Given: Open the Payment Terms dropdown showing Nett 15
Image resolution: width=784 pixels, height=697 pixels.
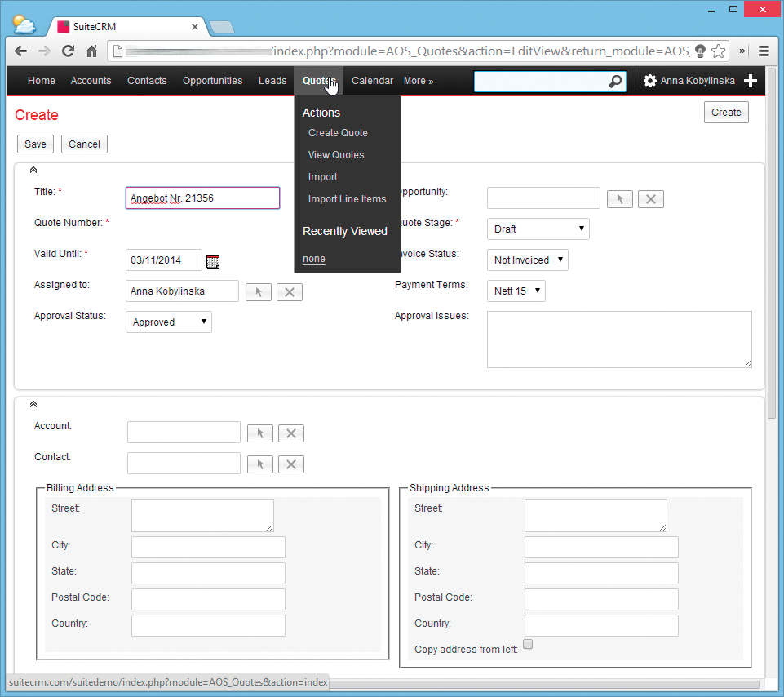Looking at the screenshot, I should pos(516,291).
